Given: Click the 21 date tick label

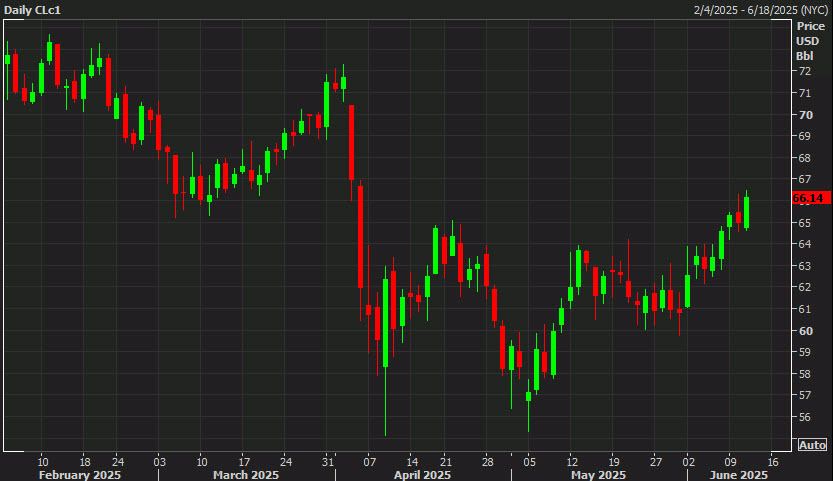Looking at the screenshot, I should coord(446,461).
